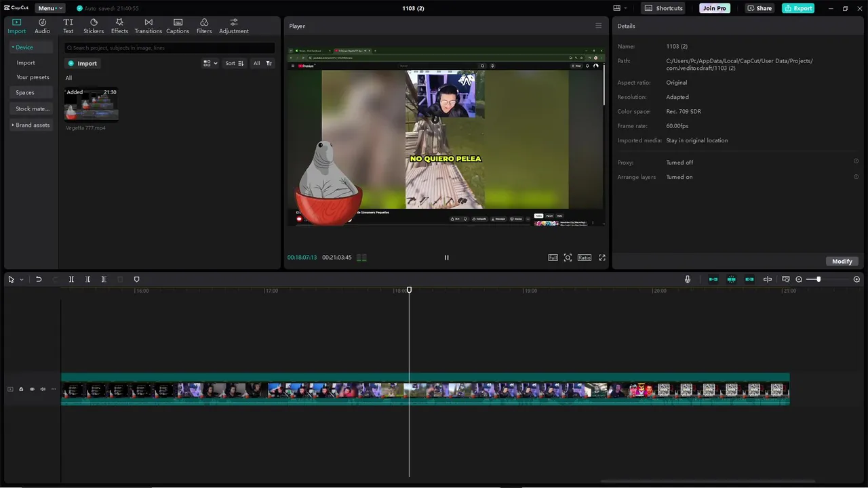Mute the main video track
Image resolution: width=868 pixels, height=488 pixels.
tap(43, 389)
